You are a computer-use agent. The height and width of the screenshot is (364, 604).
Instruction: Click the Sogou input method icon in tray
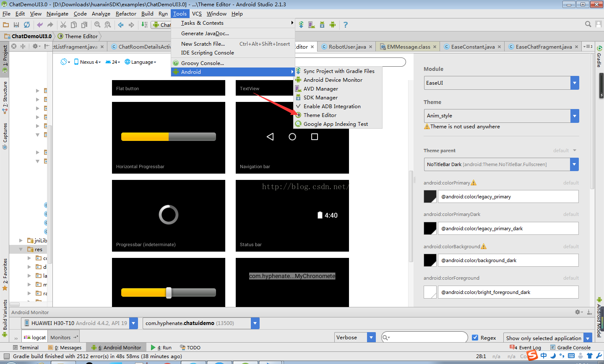tap(532, 356)
